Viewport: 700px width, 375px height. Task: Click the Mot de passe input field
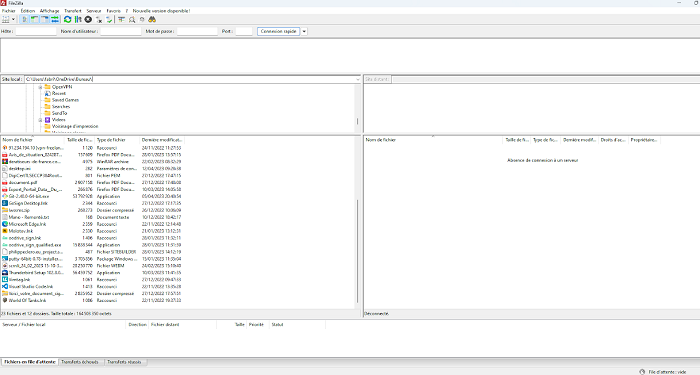[197, 31]
